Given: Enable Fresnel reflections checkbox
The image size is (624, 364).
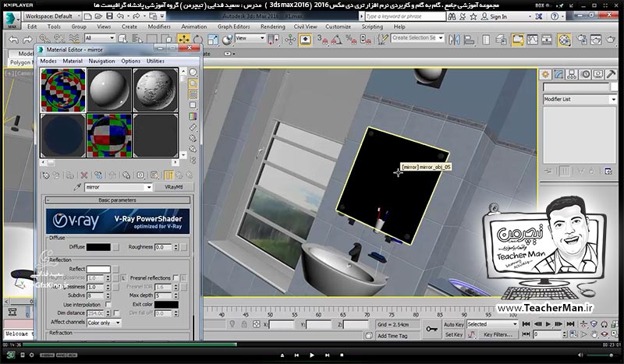Looking at the screenshot, I should pyautogui.click(x=175, y=277).
